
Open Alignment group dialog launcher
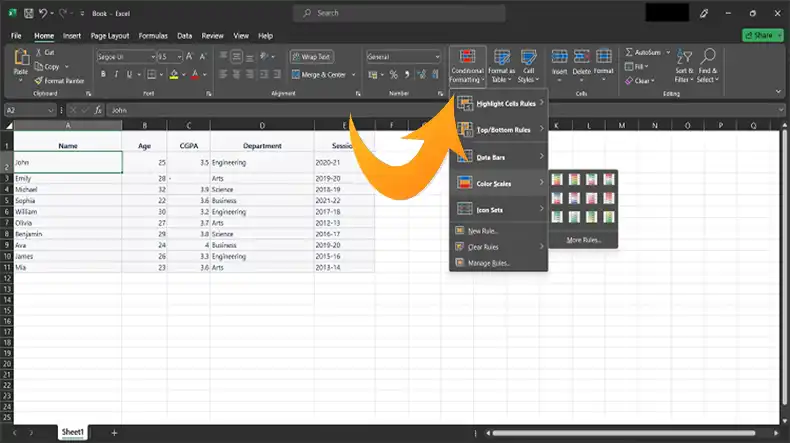point(358,94)
